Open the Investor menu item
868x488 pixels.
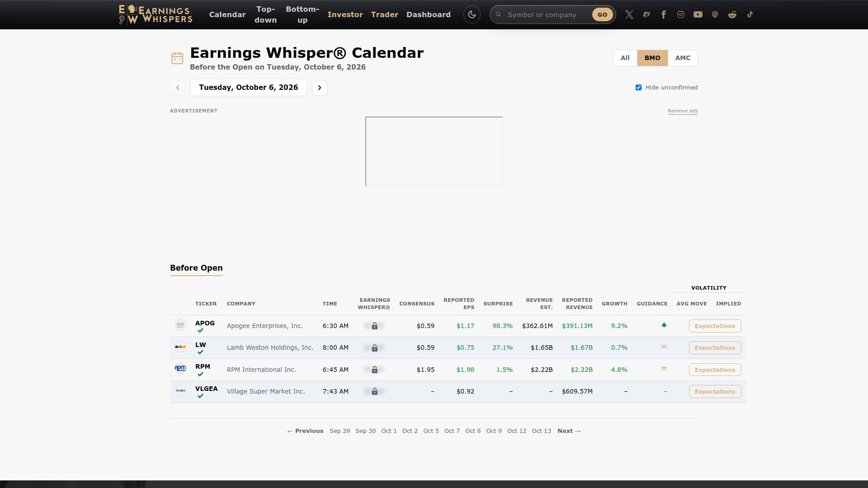tap(345, 14)
